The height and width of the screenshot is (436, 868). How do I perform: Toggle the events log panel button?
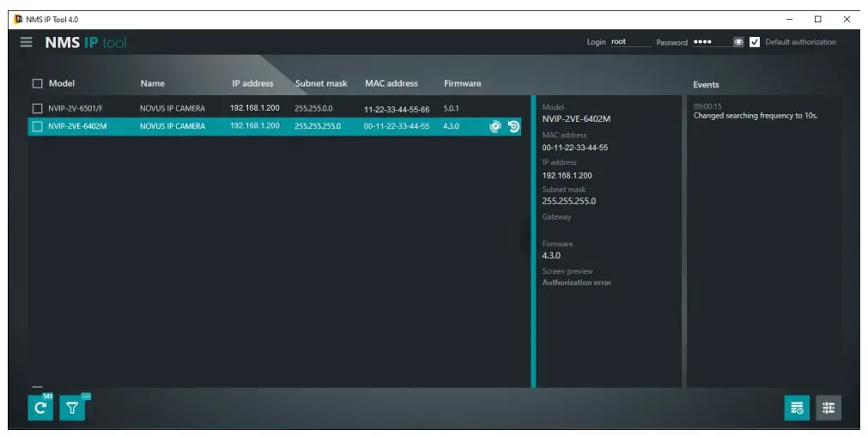797,408
